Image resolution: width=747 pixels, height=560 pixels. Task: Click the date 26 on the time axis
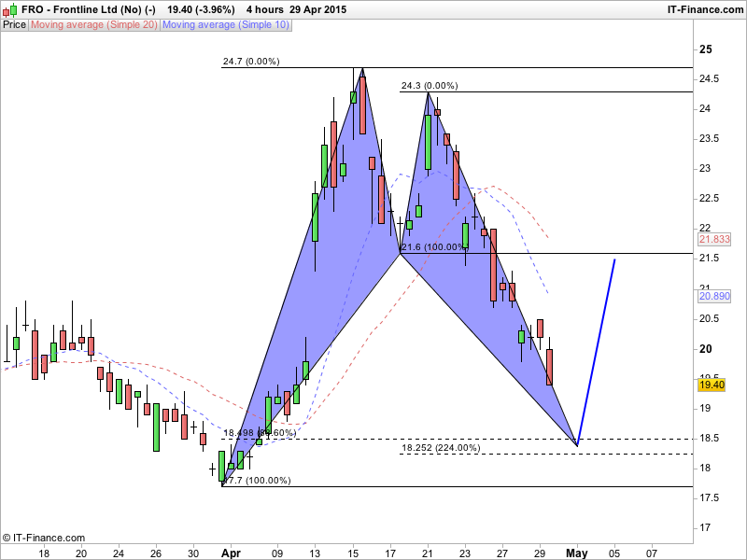click(x=156, y=553)
